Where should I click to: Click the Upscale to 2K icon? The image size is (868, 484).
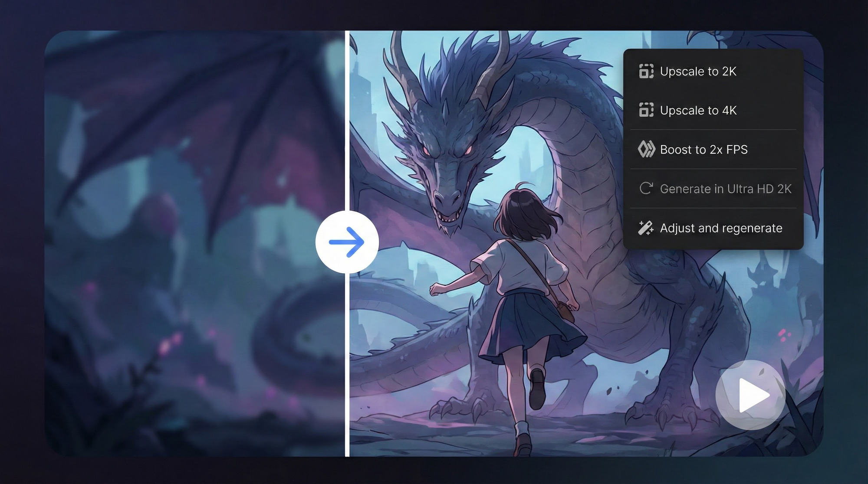(646, 71)
